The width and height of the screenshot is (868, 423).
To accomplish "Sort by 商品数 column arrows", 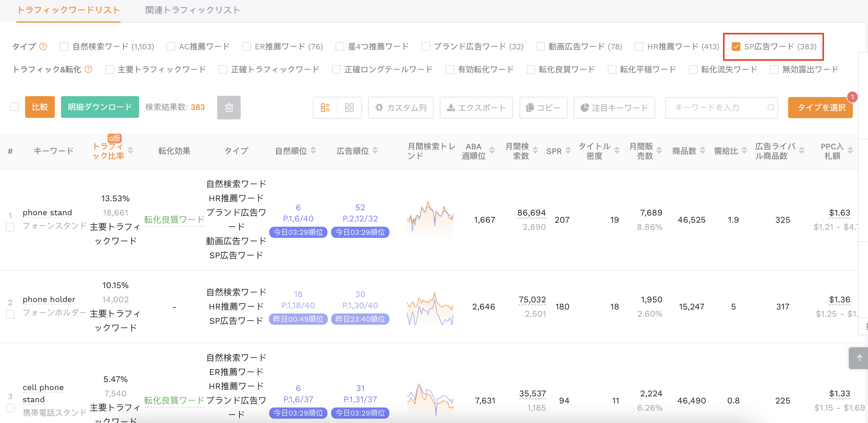I will (703, 150).
